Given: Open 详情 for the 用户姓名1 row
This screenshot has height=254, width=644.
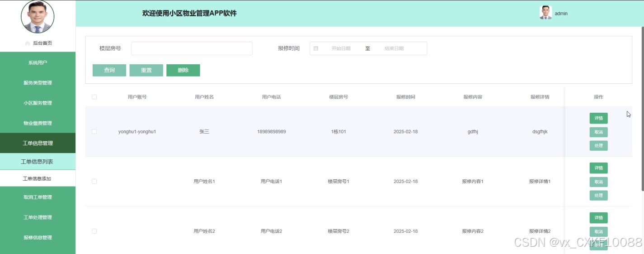Looking at the screenshot, I should 598,168.
